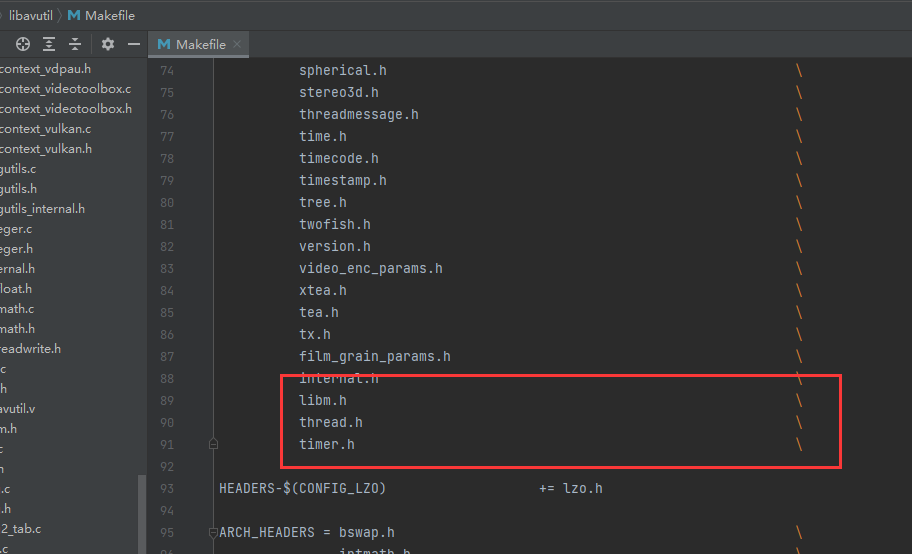The width and height of the screenshot is (912, 554).
Task: Open context_vdpau.h in the file tree
Action: (x=45, y=69)
